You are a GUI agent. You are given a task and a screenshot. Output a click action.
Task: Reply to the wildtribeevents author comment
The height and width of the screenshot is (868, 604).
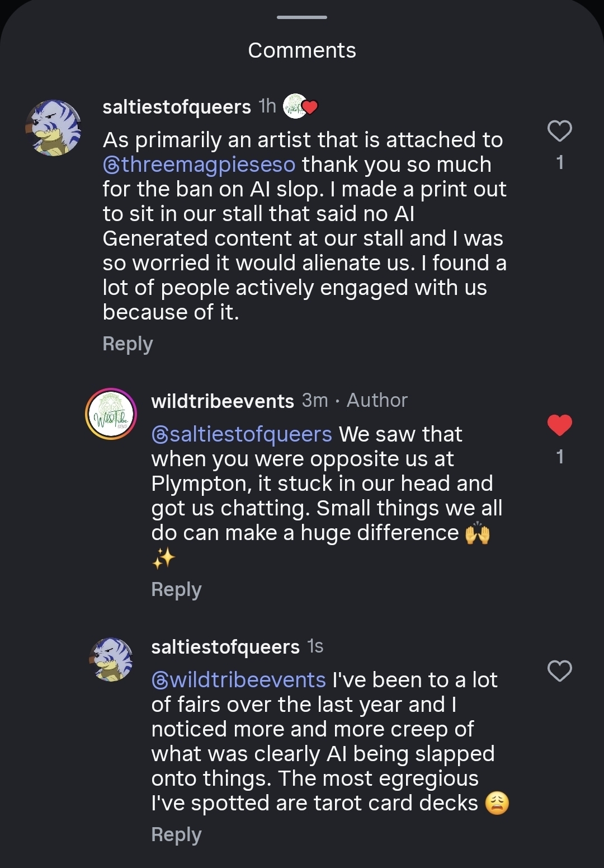tap(176, 589)
